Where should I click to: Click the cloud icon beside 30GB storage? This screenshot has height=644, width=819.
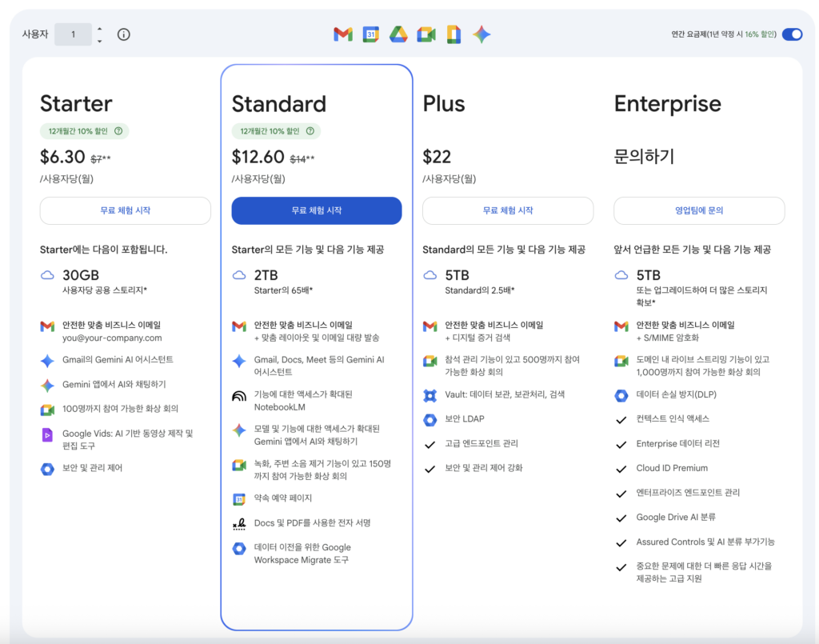click(x=47, y=275)
